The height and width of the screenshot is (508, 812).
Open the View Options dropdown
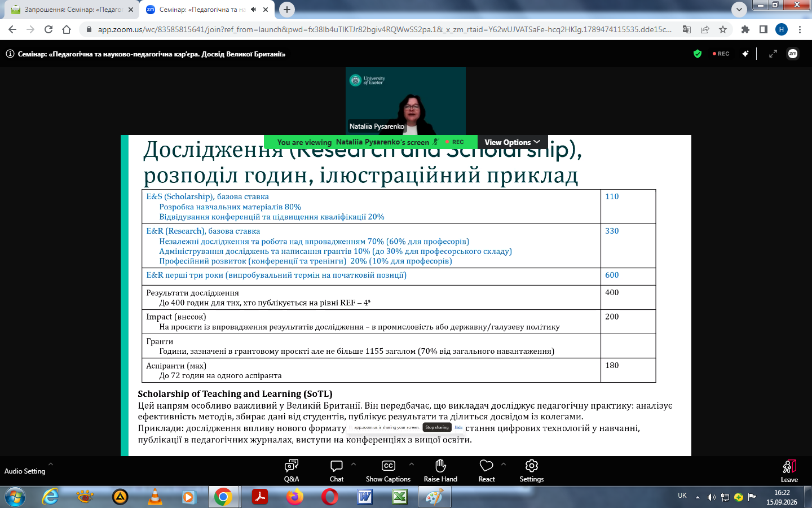point(512,142)
